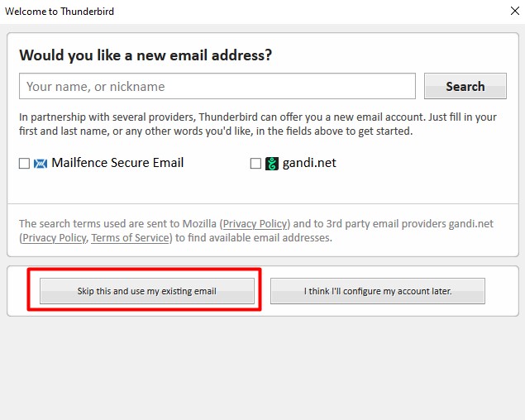
Task: Click the green gandi.net logo icon
Action: click(x=272, y=164)
